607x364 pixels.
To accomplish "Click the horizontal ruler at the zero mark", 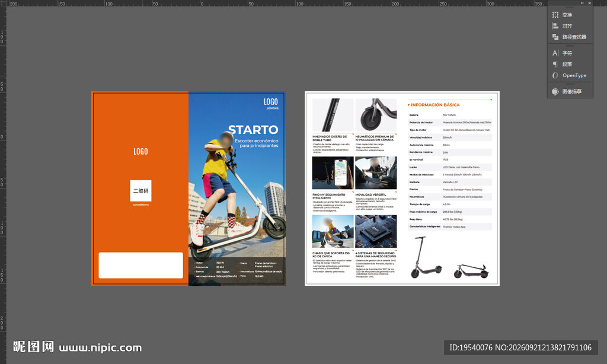I will (202, 4).
